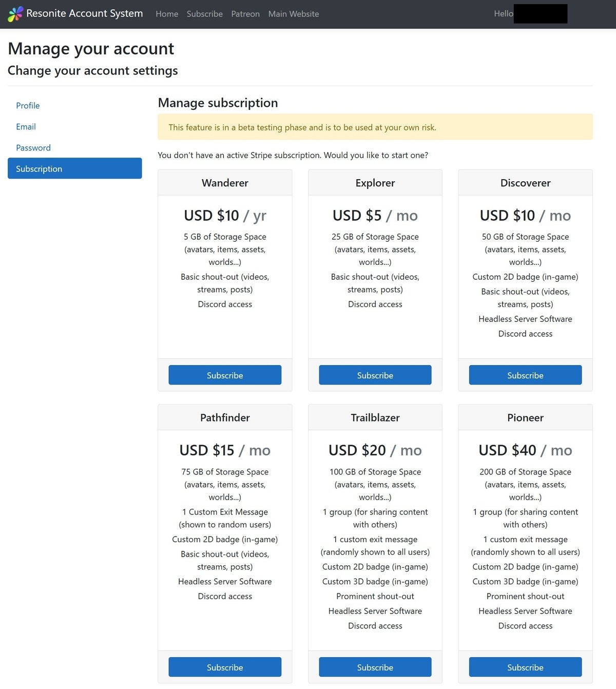616x689 pixels.
Task: Click the beta testing phase warning banner
Action: 375,127
